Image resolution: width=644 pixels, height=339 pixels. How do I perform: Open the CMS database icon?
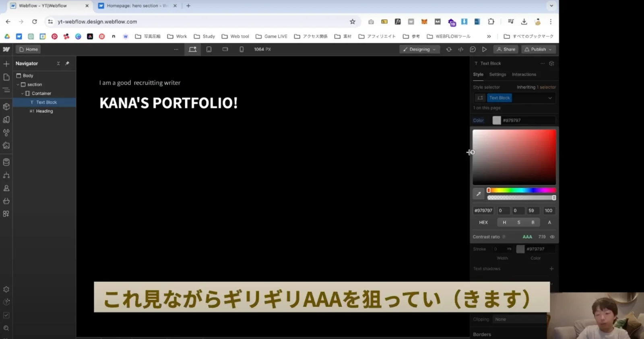click(x=6, y=162)
